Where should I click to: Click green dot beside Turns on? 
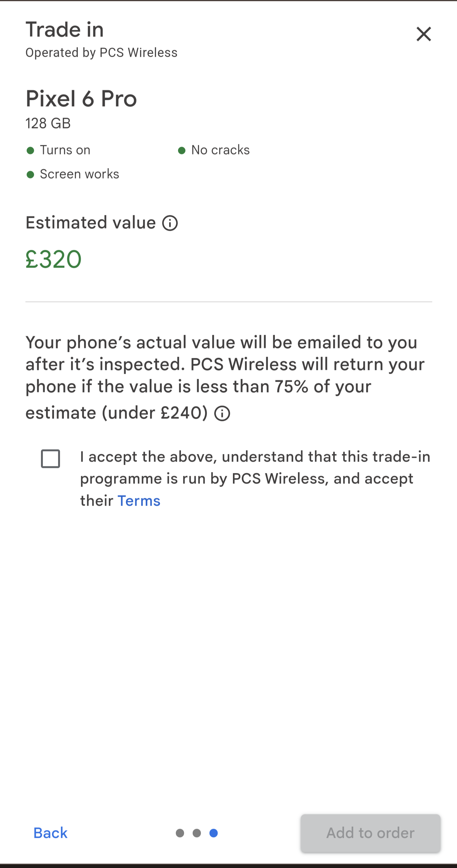30,150
